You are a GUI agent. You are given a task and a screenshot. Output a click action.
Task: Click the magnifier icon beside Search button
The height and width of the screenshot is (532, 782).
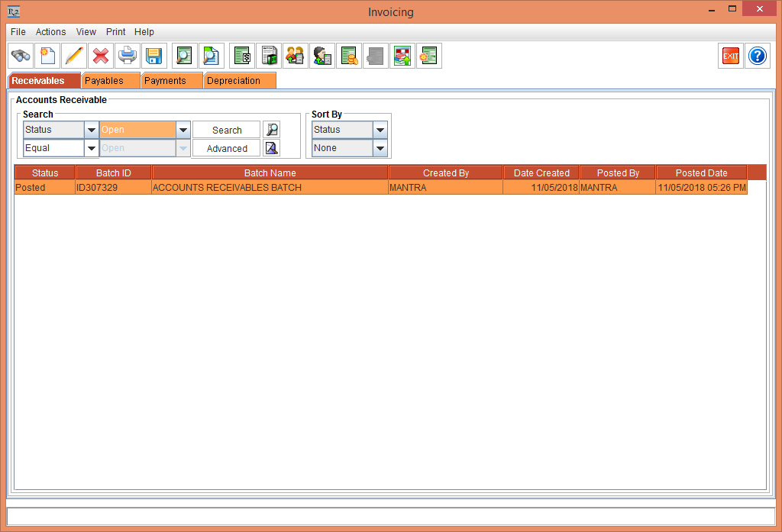(271, 130)
